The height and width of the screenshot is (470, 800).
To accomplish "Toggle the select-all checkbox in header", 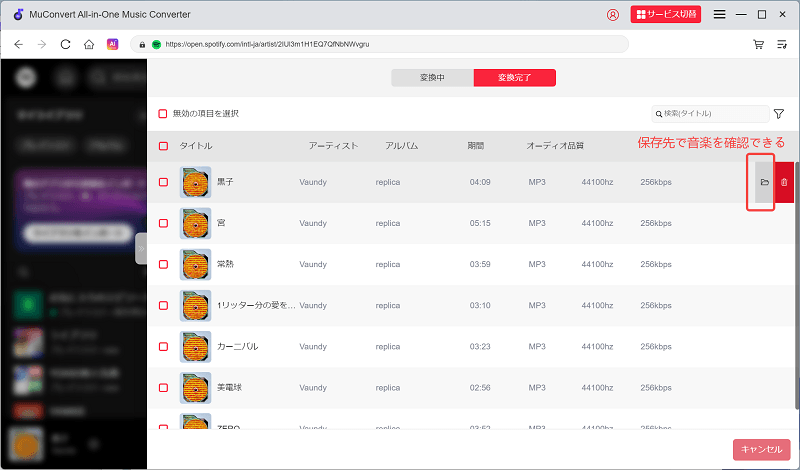I will (x=163, y=146).
